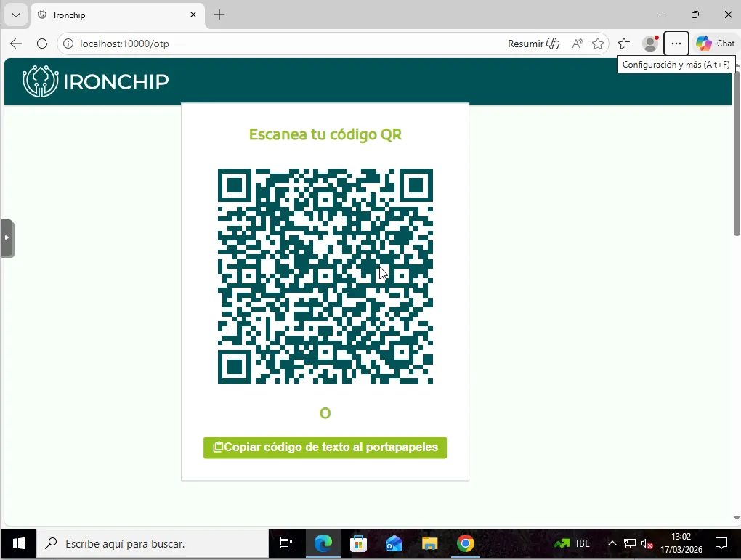This screenshot has height=560, width=741.
Task: Open Settings and more menu
Action: point(676,44)
